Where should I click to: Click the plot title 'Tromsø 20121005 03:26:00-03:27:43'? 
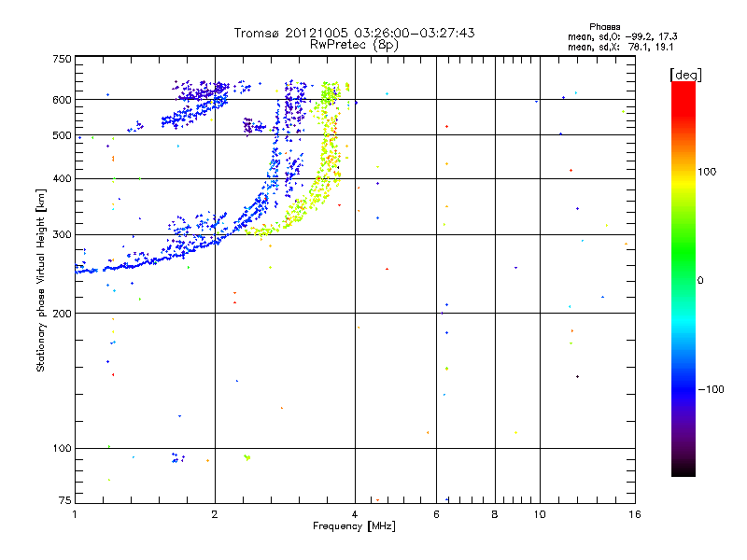[354, 33]
